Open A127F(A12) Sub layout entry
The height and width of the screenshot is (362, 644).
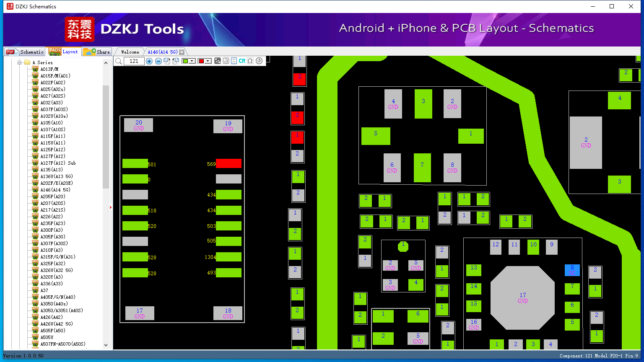point(58,163)
